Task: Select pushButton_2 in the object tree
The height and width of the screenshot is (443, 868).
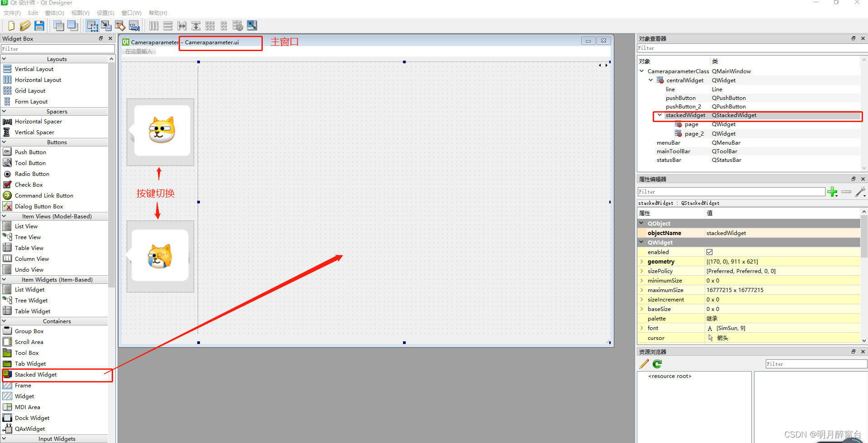Action: point(683,107)
